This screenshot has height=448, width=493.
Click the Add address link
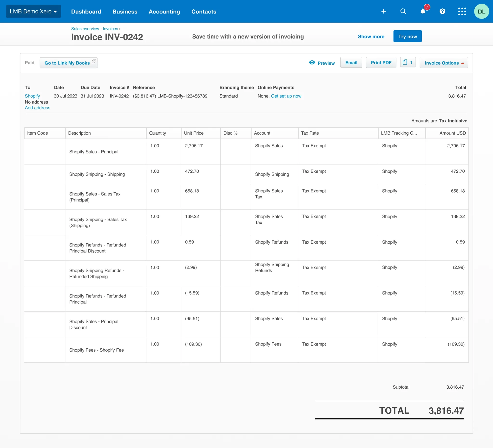(37, 108)
